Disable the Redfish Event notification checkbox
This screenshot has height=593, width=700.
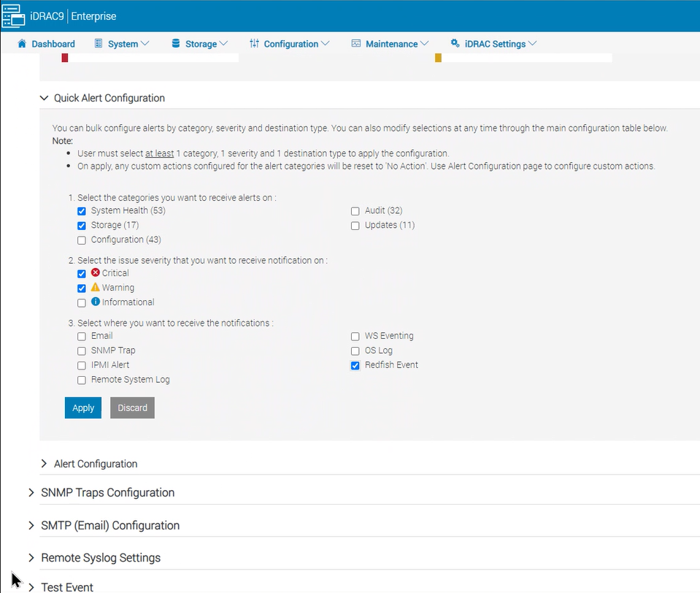[355, 365]
